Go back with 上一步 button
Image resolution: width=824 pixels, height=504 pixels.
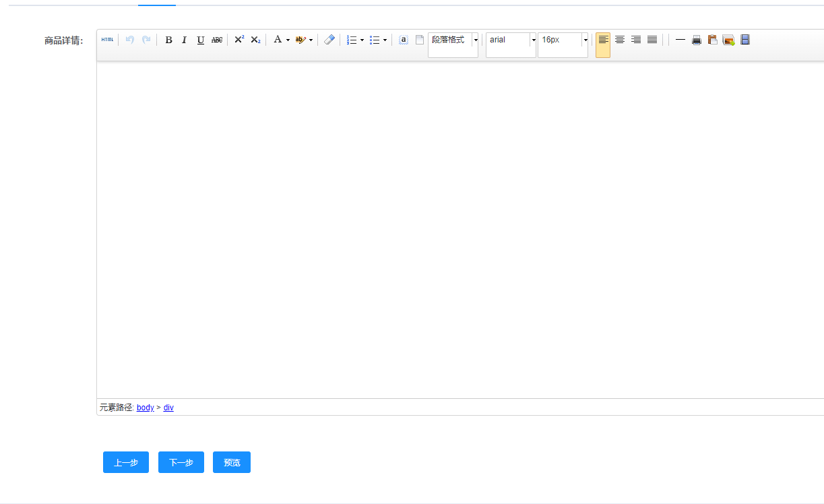coord(126,462)
